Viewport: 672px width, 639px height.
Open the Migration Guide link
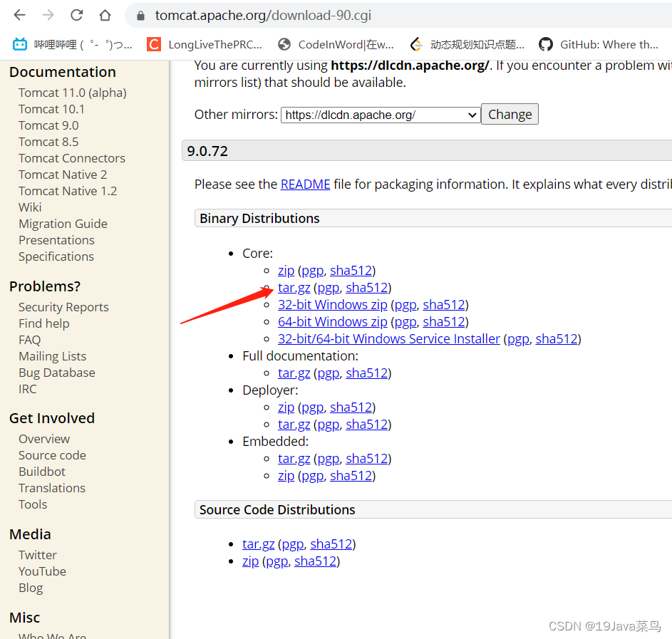pos(63,224)
